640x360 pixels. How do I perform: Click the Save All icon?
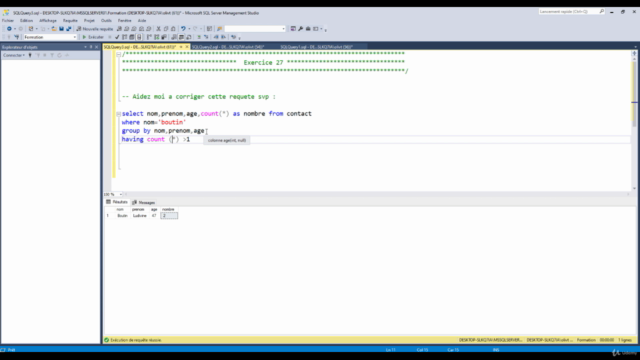click(69, 29)
